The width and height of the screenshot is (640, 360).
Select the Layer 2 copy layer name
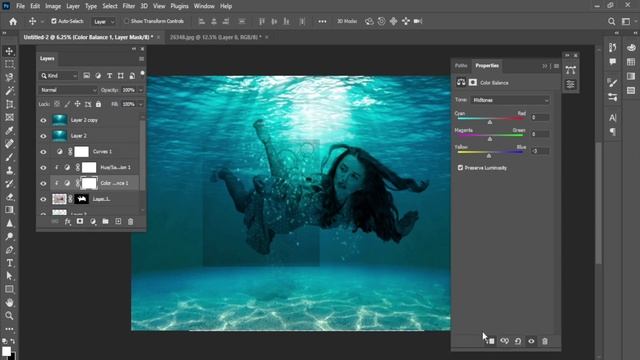(84, 120)
